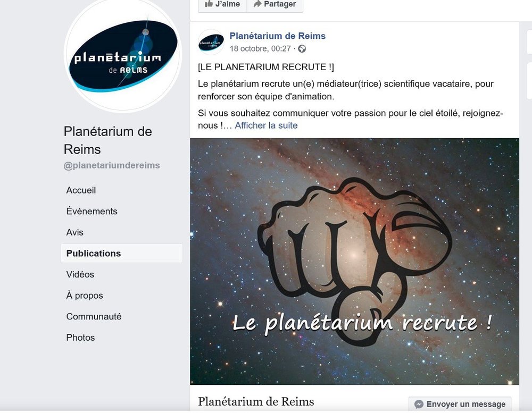Open the Accueil page section
532x413 pixels.
click(81, 190)
